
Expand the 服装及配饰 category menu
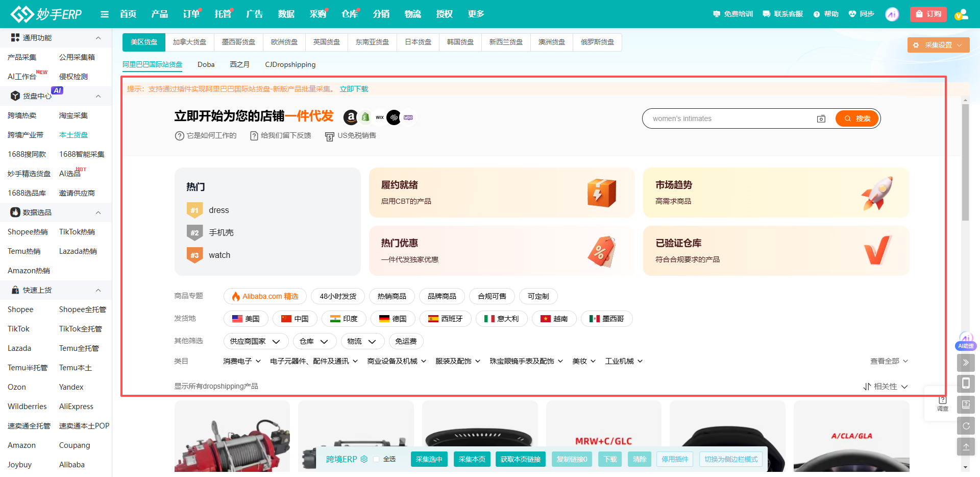point(458,361)
